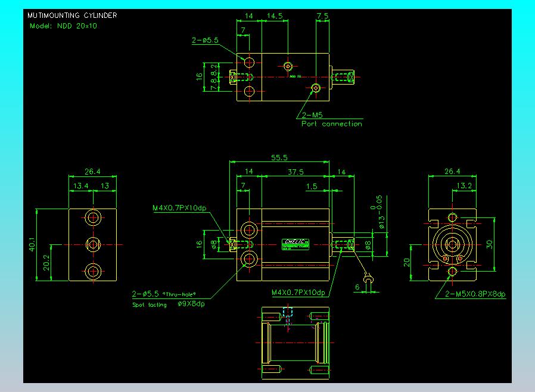
Task: Click the 7.5 dimension in top view
Action: tap(322, 16)
